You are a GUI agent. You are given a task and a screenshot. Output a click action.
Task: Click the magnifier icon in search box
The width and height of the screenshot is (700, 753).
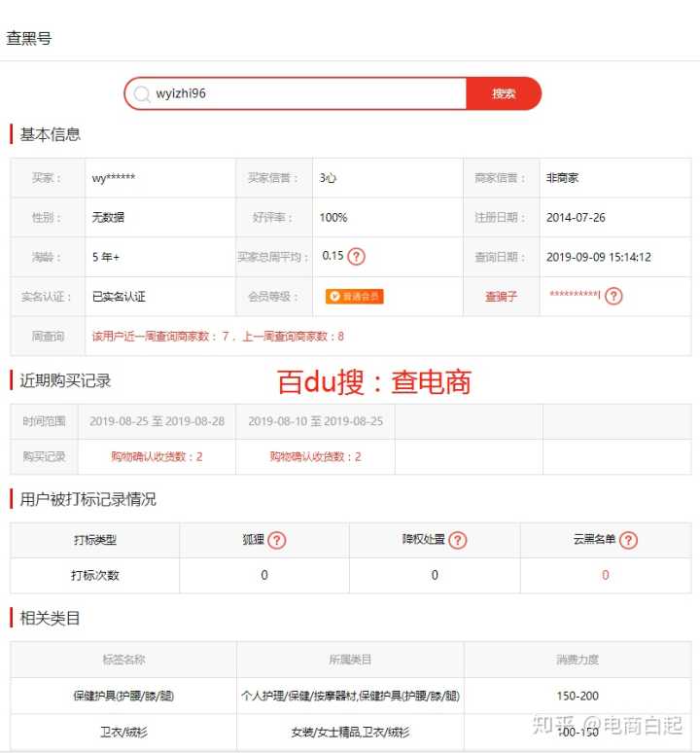tap(142, 94)
